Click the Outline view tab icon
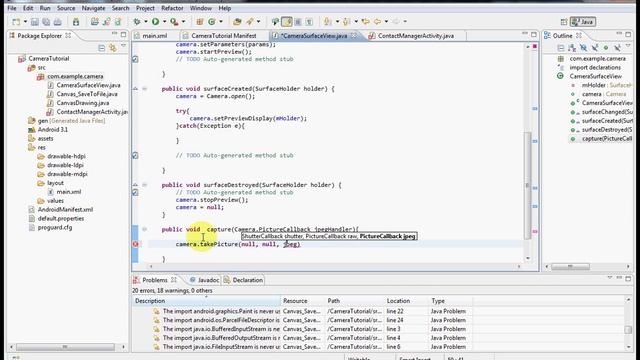 click(548, 36)
